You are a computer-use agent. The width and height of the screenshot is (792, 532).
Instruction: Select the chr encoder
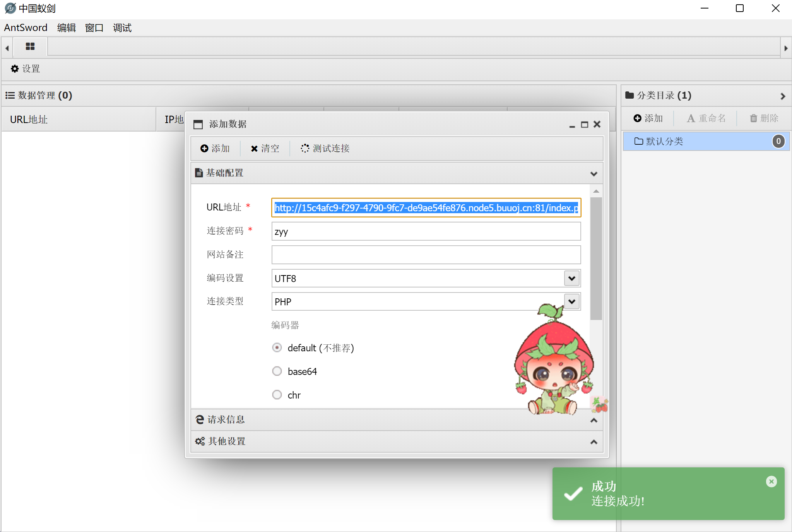[x=277, y=394]
